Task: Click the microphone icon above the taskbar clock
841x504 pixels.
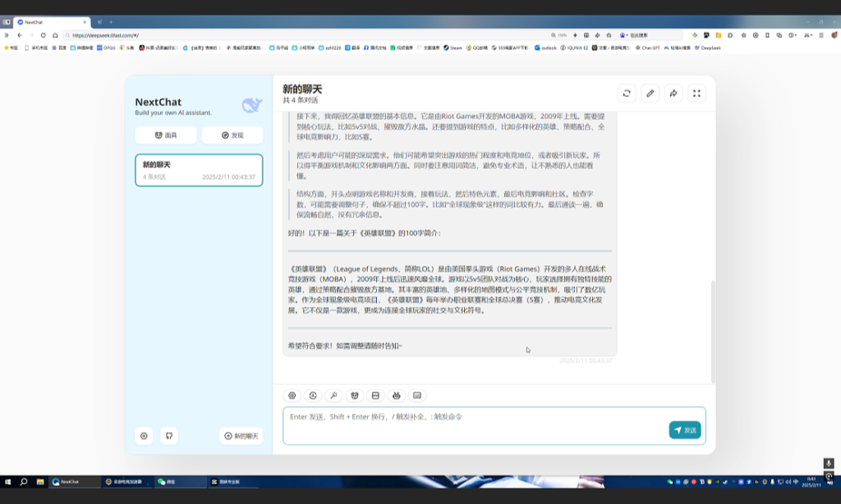Action: pos(829,463)
